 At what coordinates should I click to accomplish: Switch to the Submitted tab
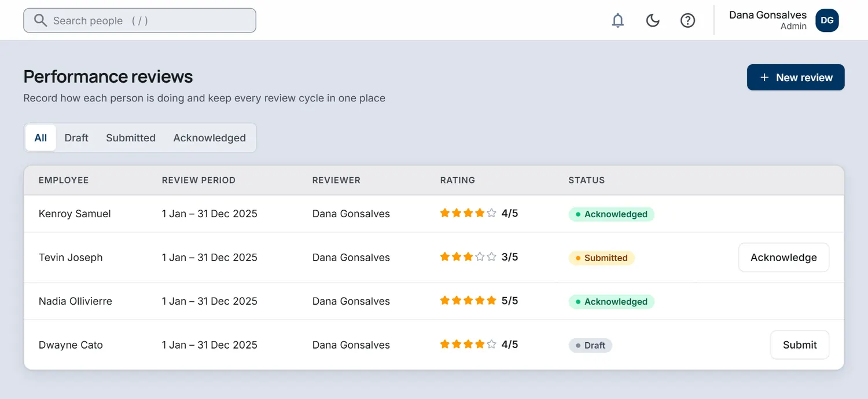pos(131,138)
